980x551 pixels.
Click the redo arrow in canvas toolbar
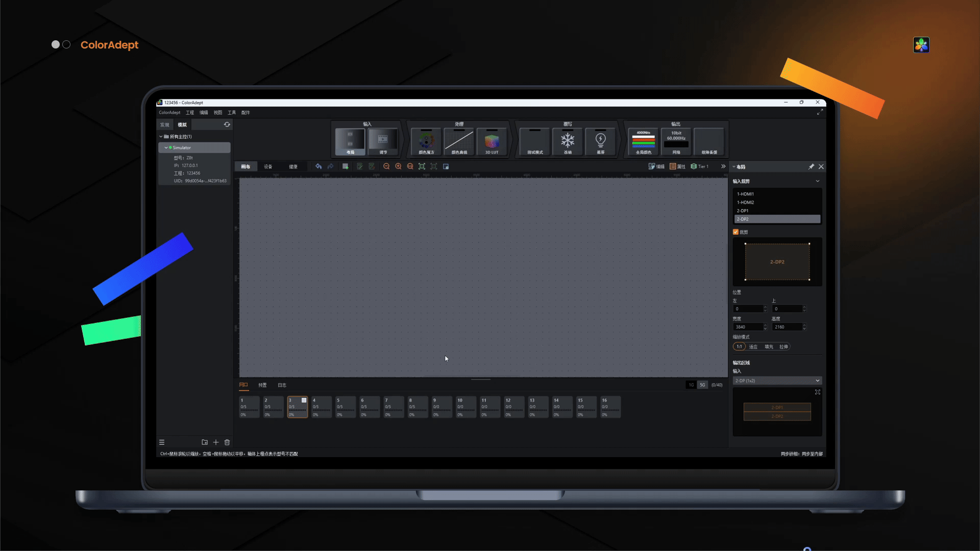pos(330,166)
